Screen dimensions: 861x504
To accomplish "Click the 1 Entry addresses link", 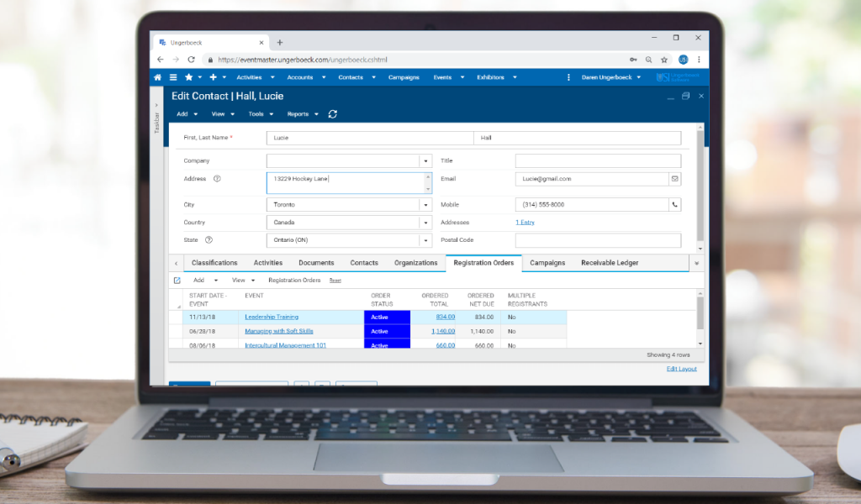I will pyautogui.click(x=525, y=223).
